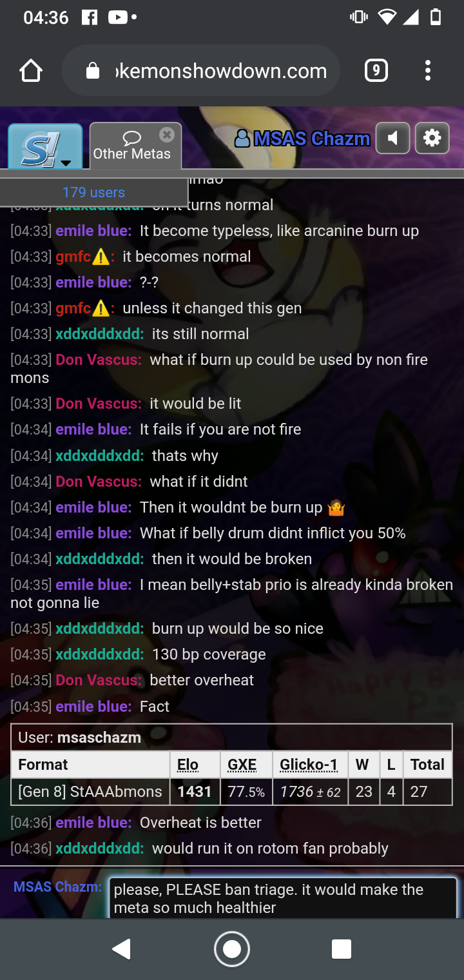
Task: Mute sound with the speaker icon
Action: (x=393, y=138)
